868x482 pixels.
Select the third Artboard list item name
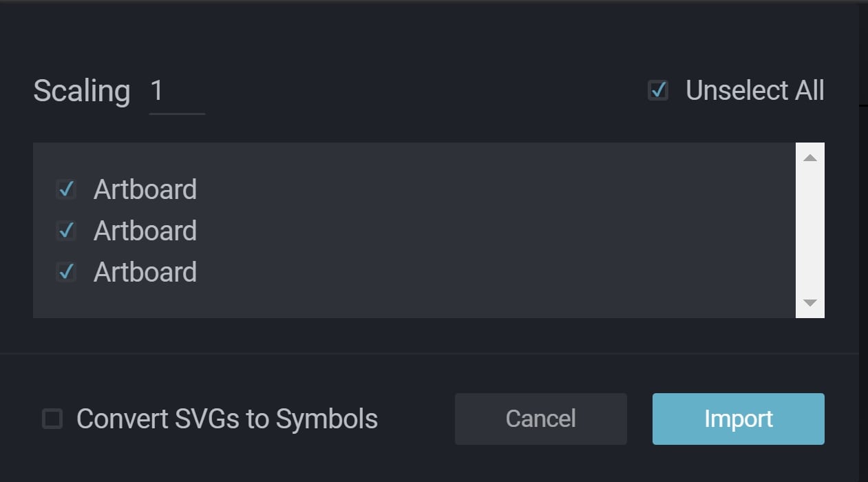point(145,272)
